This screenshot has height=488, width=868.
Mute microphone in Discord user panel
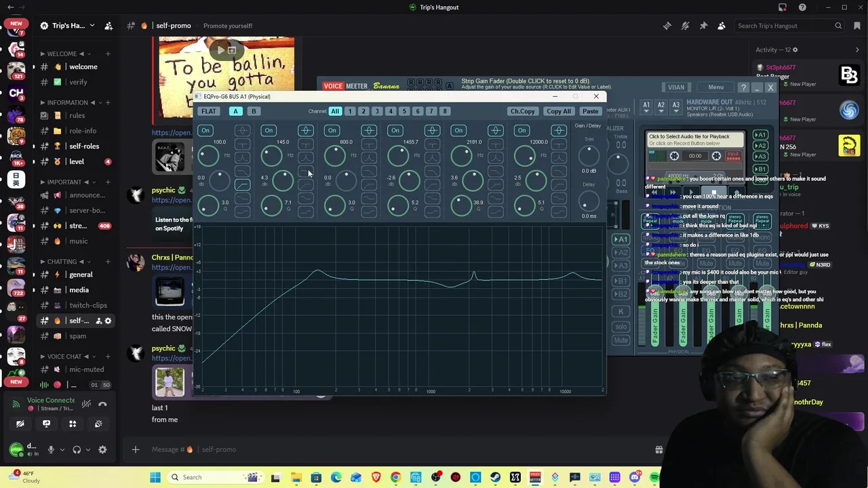pyautogui.click(x=51, y=449)
